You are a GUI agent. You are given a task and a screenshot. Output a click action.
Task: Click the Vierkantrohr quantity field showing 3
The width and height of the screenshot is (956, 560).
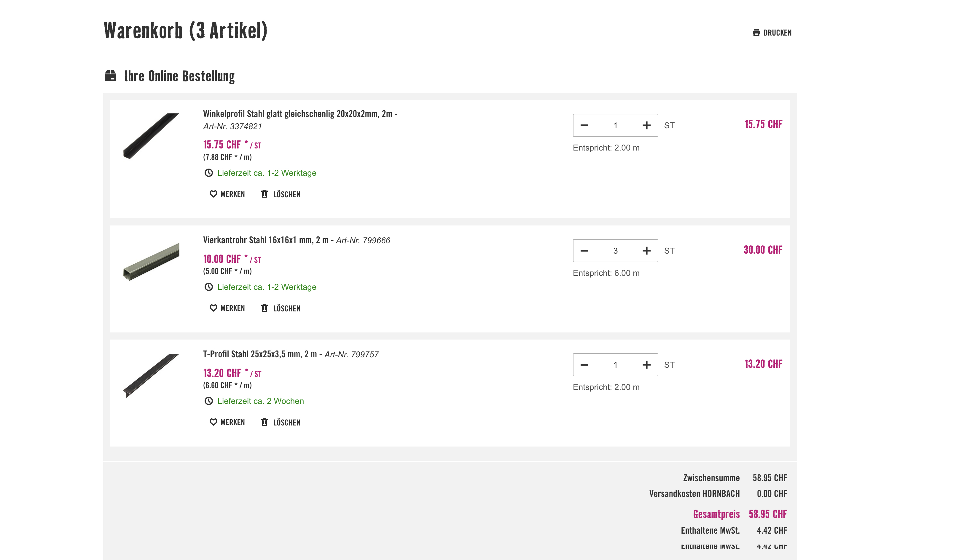615,251
